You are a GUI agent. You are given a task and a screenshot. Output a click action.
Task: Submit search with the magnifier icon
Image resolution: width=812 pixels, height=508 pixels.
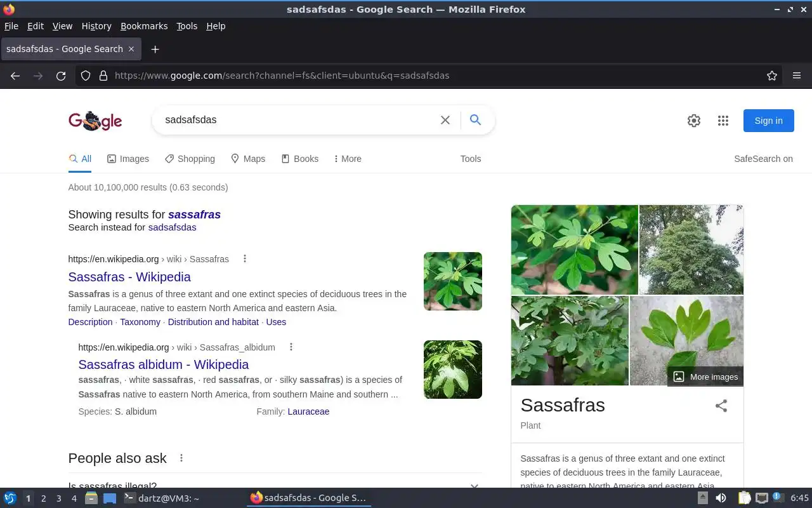(x=475, y=120)
